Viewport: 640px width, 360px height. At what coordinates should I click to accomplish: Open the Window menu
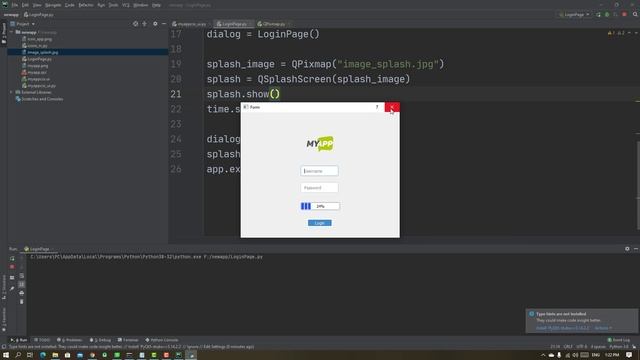coord(141,5)
